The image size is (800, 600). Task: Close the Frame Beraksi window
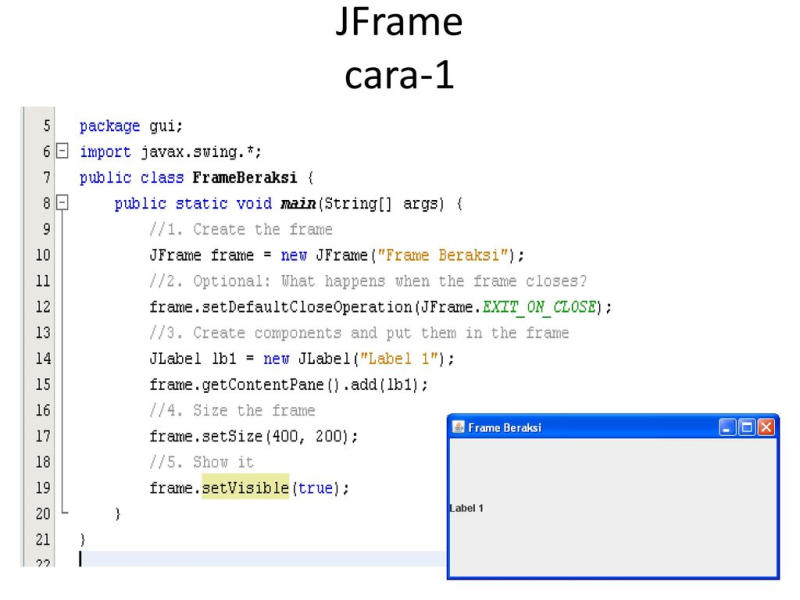pos(766,427)
